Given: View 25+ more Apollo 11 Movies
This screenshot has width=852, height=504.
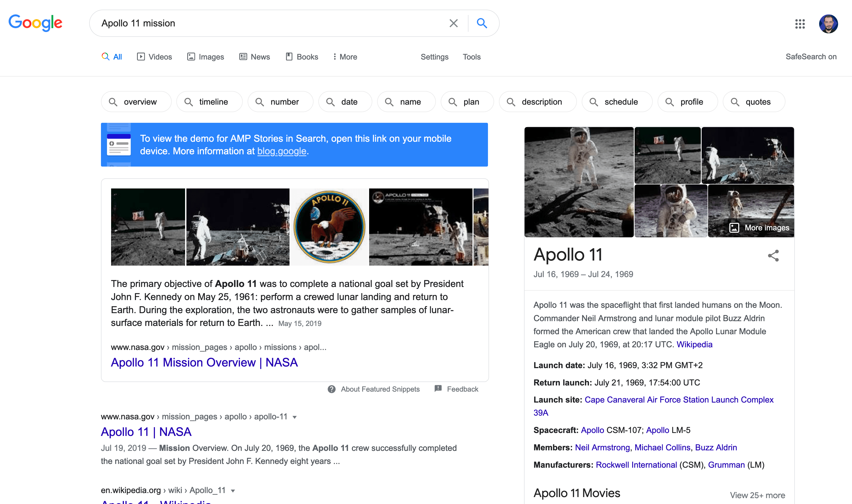Looking at the screenshot, I should (x=757, y=495).
